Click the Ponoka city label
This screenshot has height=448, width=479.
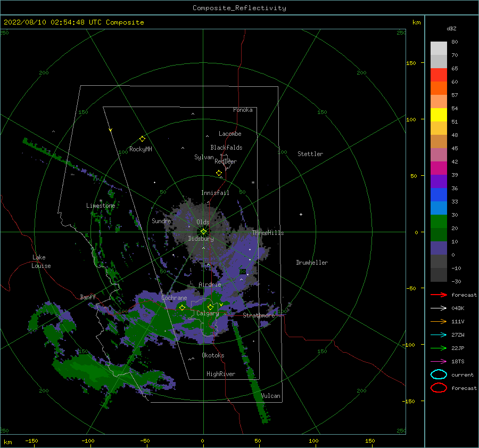point(243,110)
